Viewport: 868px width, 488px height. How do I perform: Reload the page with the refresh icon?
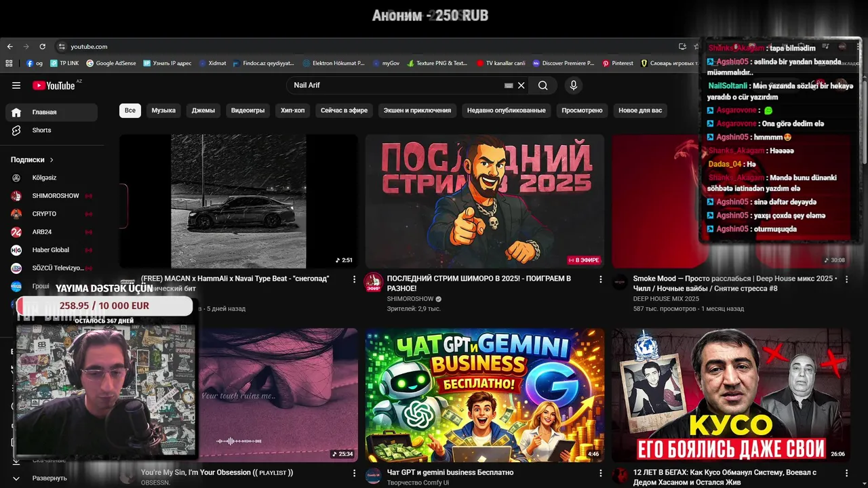42,47
